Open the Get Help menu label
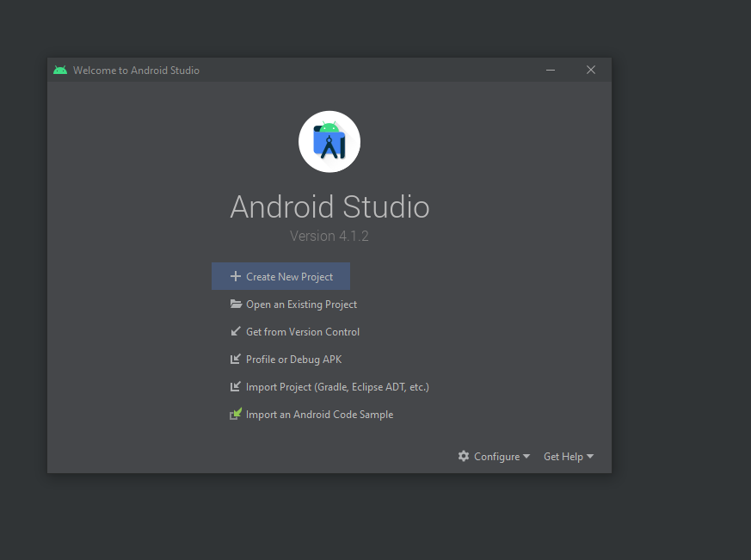The image size is (751, 560). tap(563, 457)
